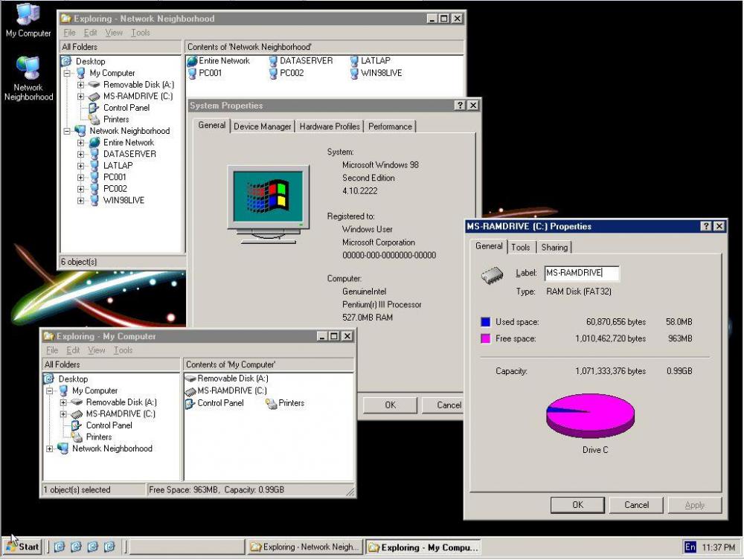Screen dimensions: 744x560
Task: Click Cancel in MS-RAMDRIVE Properties dialog
Action: click(x=636, y=505)
